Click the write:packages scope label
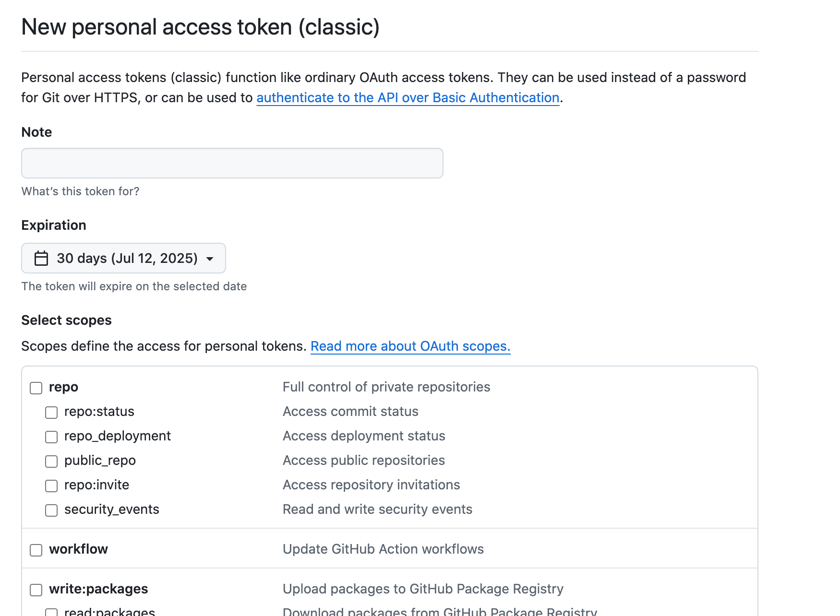 [98, 589]
